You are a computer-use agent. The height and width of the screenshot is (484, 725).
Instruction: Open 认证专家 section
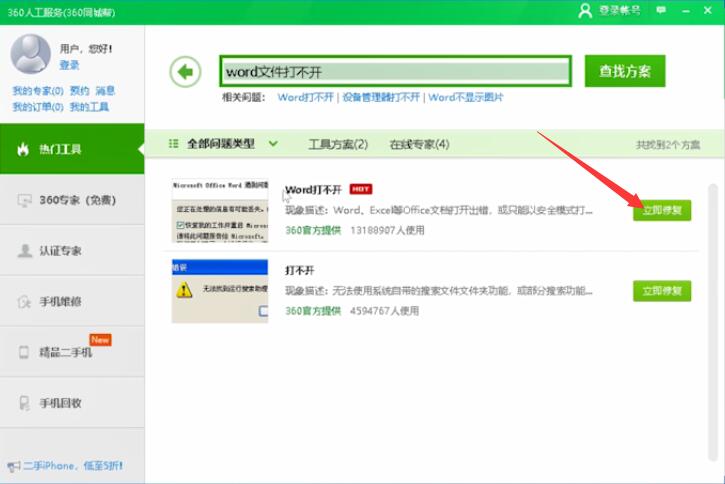click(72, 251)
